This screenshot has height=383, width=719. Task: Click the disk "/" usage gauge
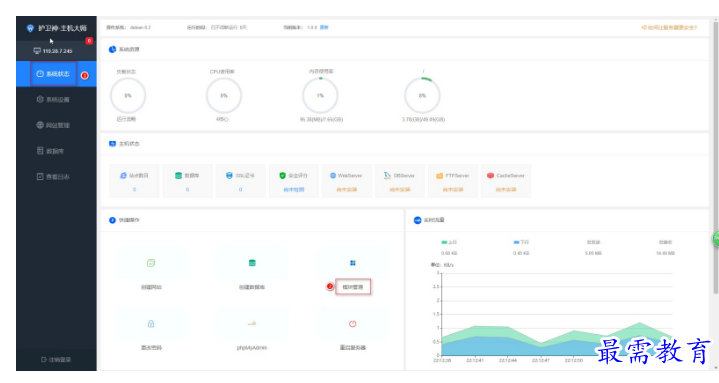point(422,95)
